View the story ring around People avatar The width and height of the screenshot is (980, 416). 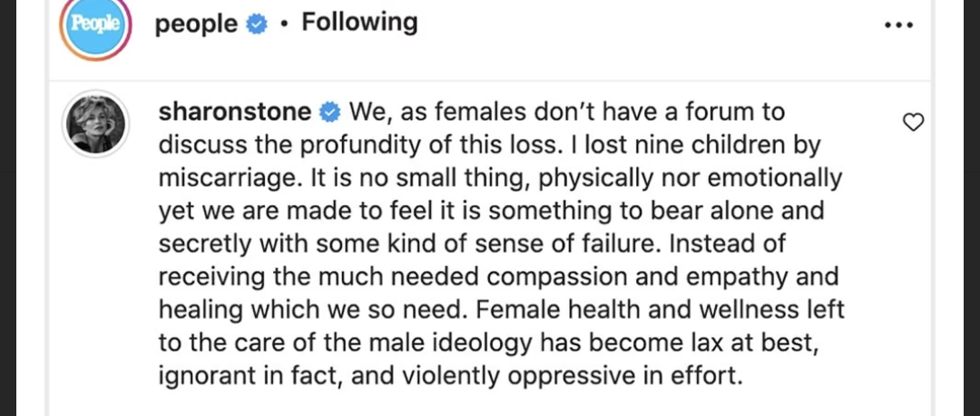[x=93, y=26]
